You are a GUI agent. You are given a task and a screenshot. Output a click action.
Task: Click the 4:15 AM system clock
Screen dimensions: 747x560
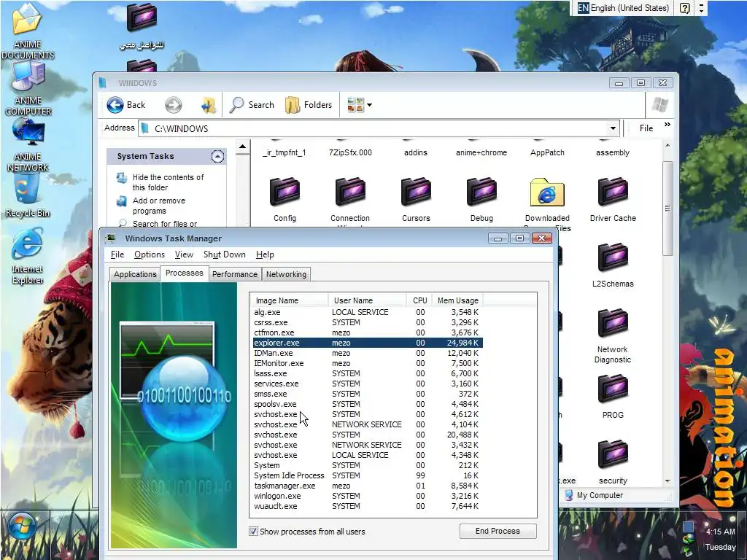[x=720, y=532]
